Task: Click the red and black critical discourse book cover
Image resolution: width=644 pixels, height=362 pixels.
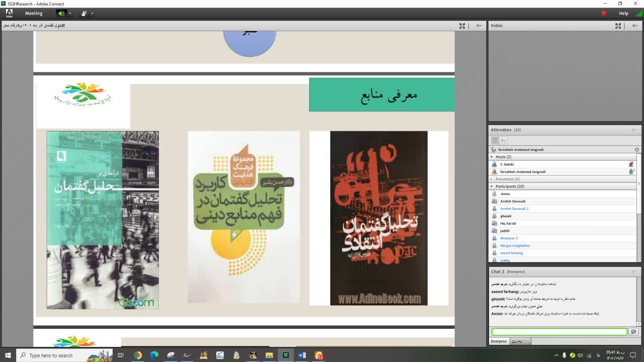Action: [x=378, y=218]
